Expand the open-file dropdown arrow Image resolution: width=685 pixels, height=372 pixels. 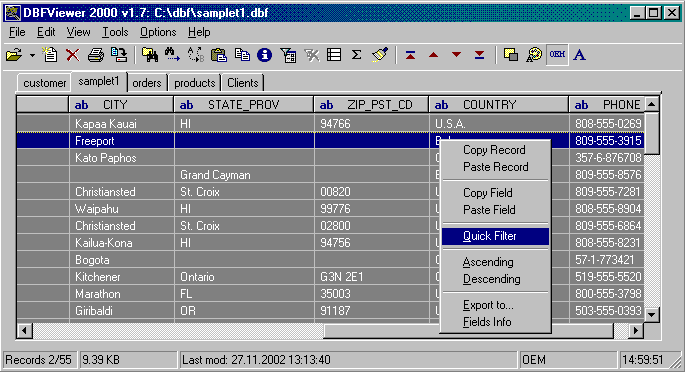click(x=32, y=55)
